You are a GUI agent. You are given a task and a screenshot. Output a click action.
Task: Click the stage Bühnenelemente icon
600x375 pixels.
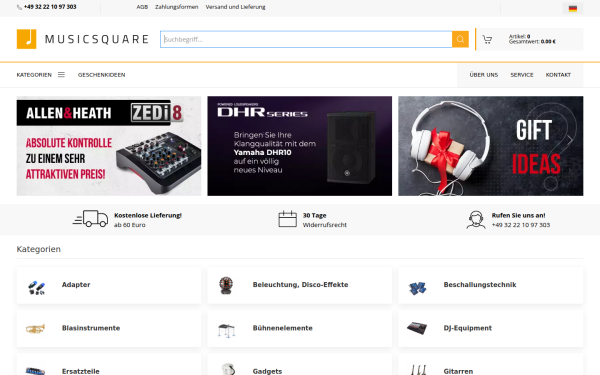tap(226, 331)
